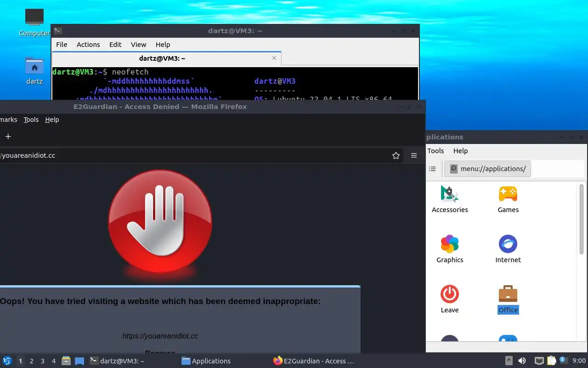Open the Computer desktop icon
588x368 pixels.
(34, 22)
